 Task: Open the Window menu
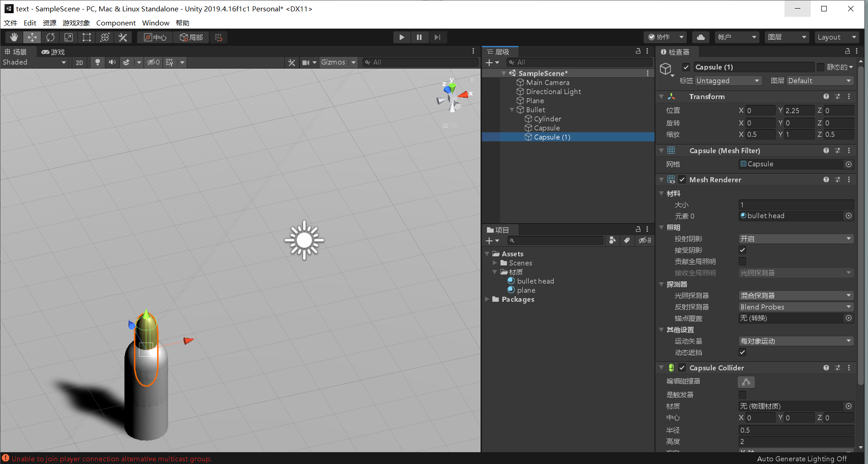[156, 23]
